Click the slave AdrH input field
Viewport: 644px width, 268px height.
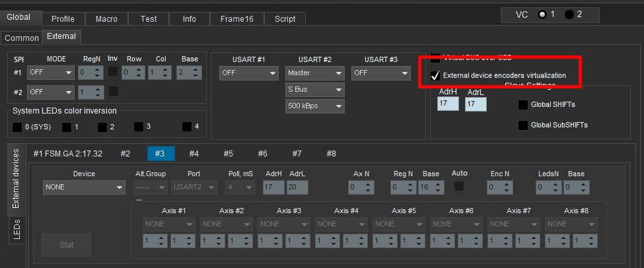[448, 104]
